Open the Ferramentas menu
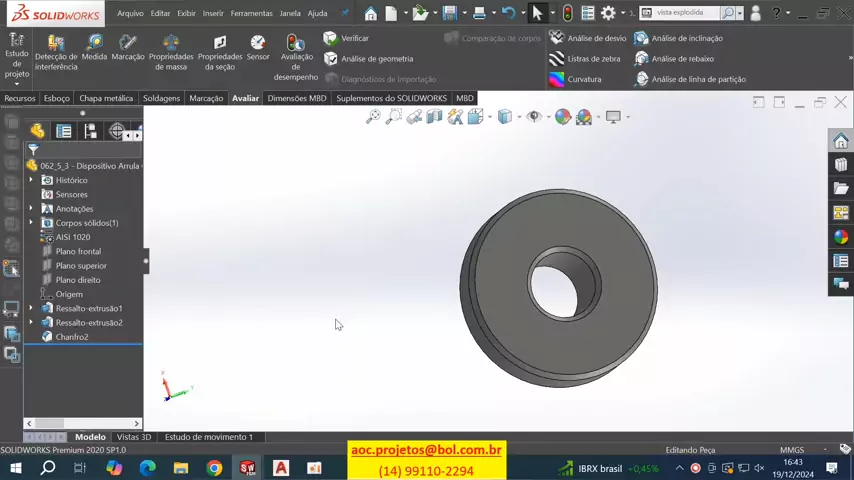The height and width of the screenshot is (480, 854). click(x=251, y=13)
